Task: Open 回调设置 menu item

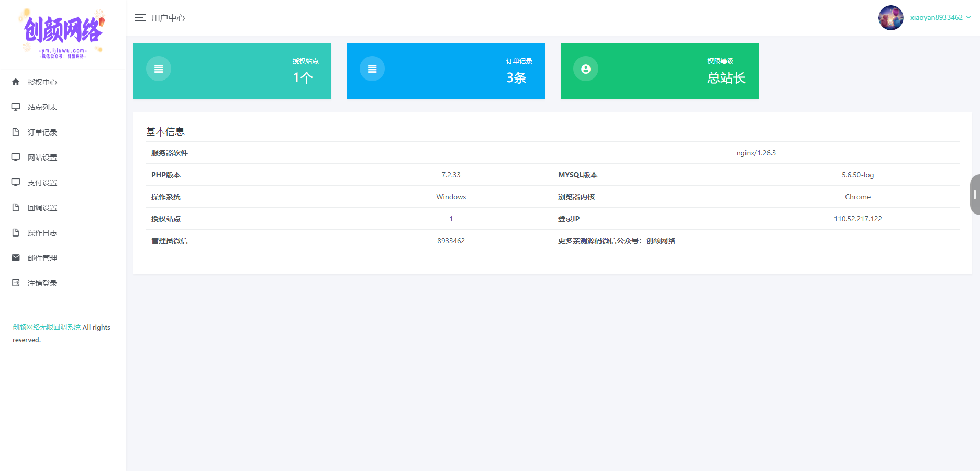Action: (x=63, y=207)
